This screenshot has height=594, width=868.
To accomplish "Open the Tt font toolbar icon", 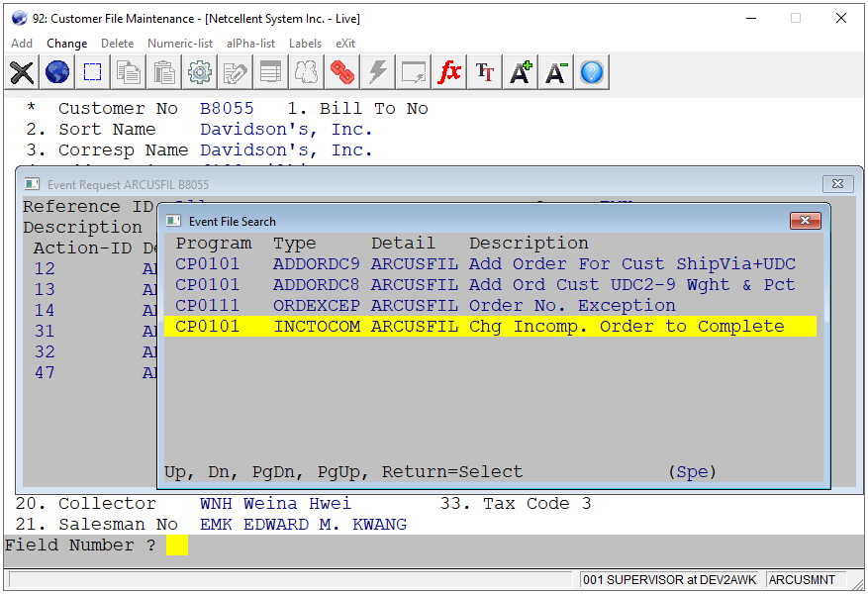I will point(484,72).
